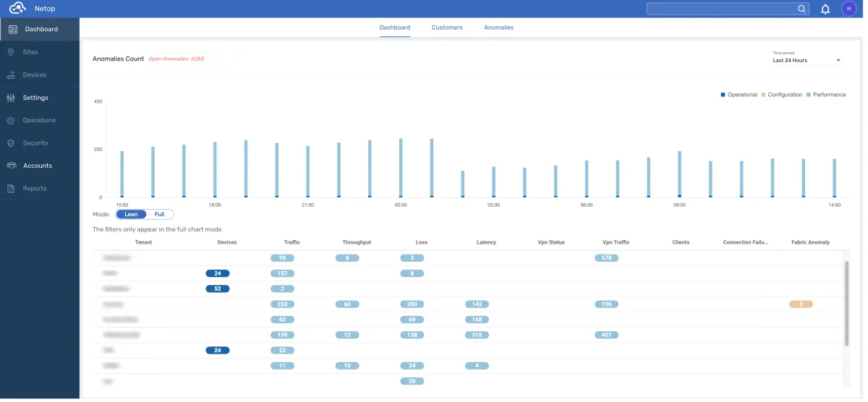Switch to the Anomalies tab
This screenshot has width=868, height=402.
click(x=498, y=27)
